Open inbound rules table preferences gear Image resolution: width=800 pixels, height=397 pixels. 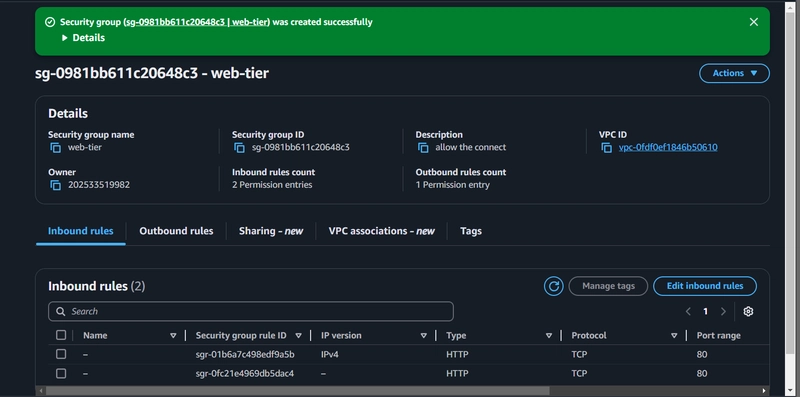[x=748, y=311]
